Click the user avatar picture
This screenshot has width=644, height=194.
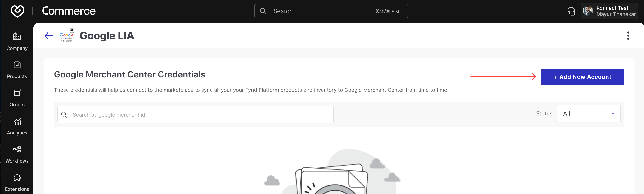(588, 11)
